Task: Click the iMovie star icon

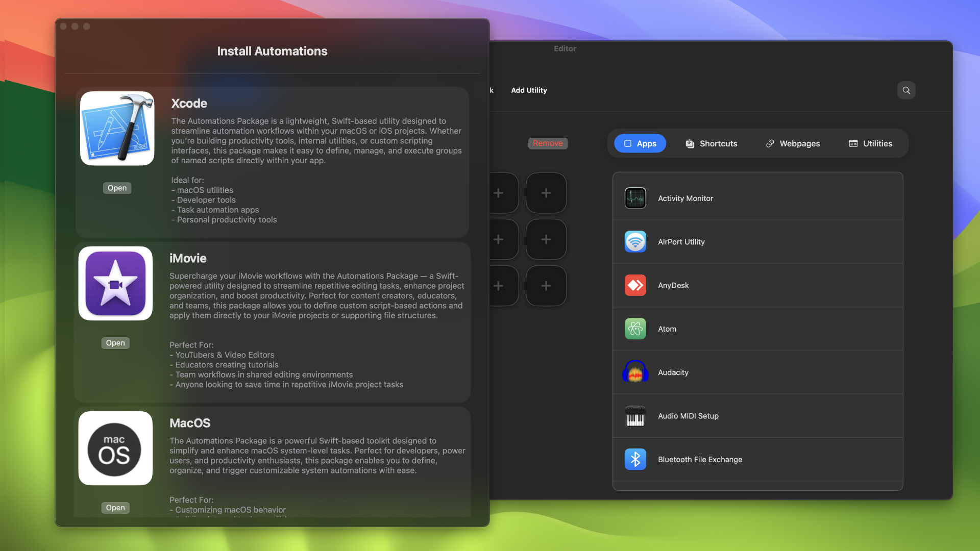Action: tap(115, 284)
